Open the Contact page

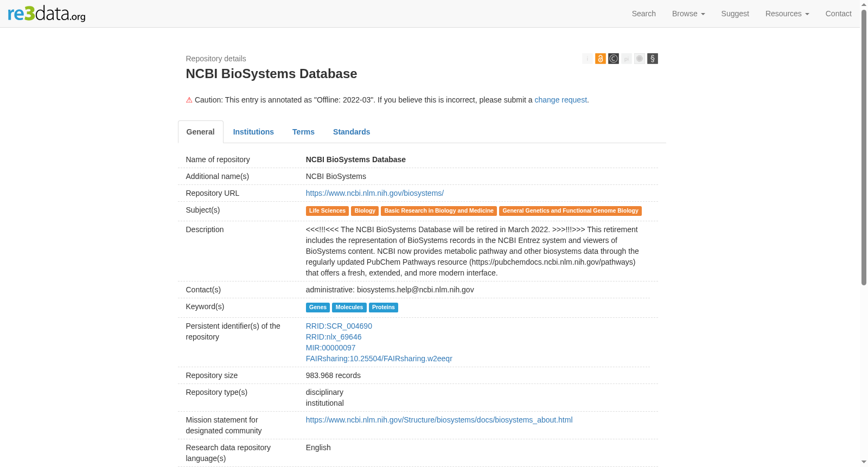click(x=838, y=14)
